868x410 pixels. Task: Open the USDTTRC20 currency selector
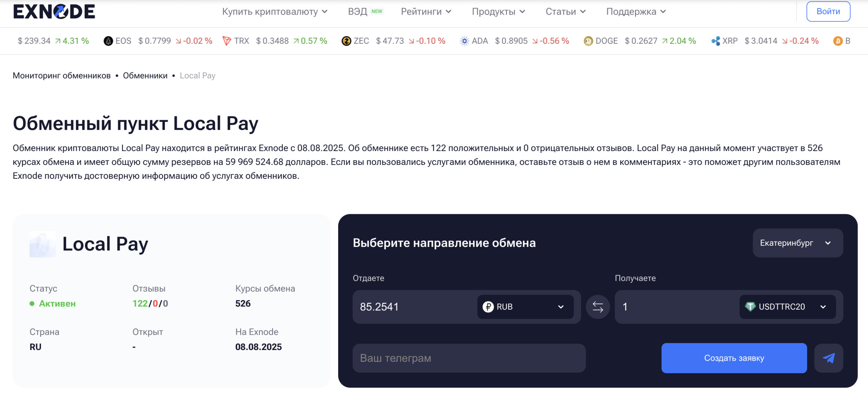pyautogui.click(x=787, y=307)
